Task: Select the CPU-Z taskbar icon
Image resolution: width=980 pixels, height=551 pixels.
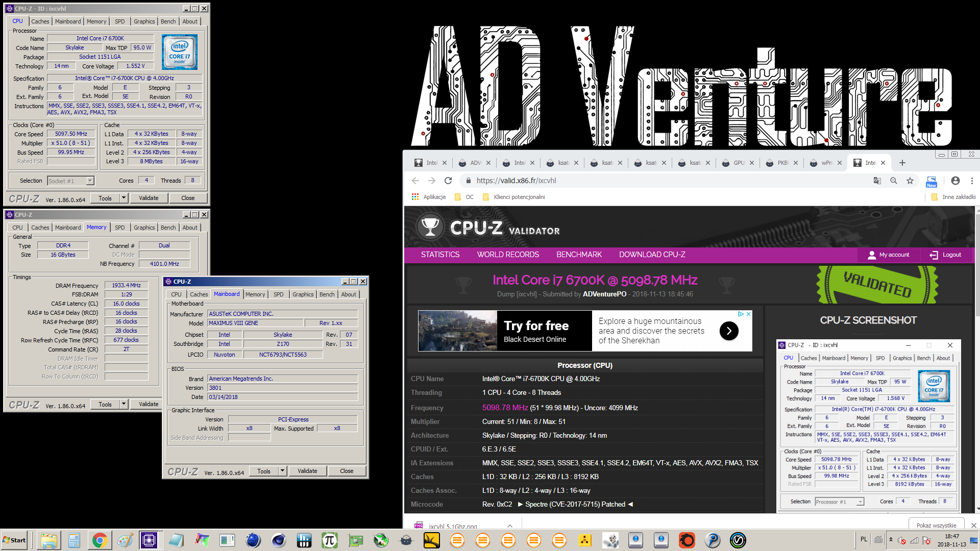Action: pos(150,540)
